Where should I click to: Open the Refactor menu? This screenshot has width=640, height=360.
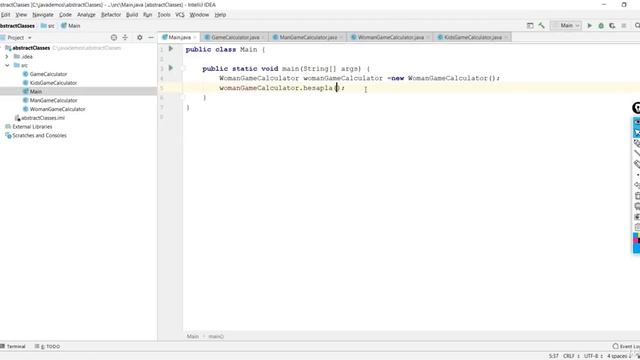[x=111, y=15]
